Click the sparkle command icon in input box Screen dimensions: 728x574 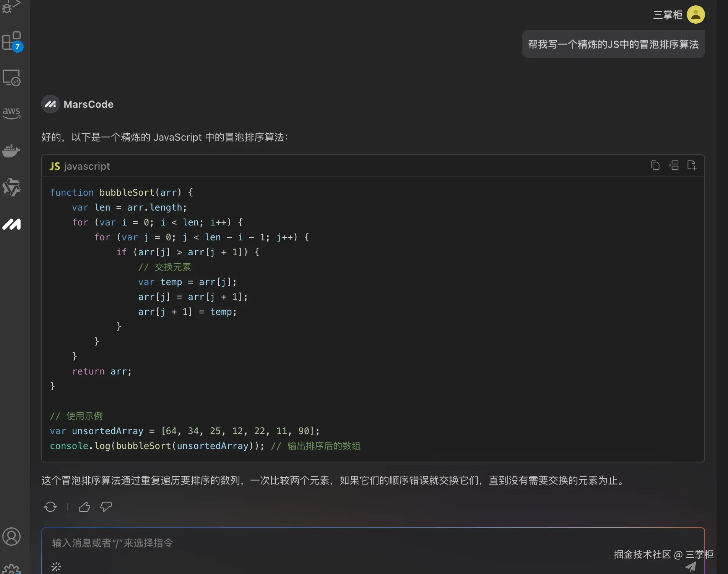(x=56, y=567)
